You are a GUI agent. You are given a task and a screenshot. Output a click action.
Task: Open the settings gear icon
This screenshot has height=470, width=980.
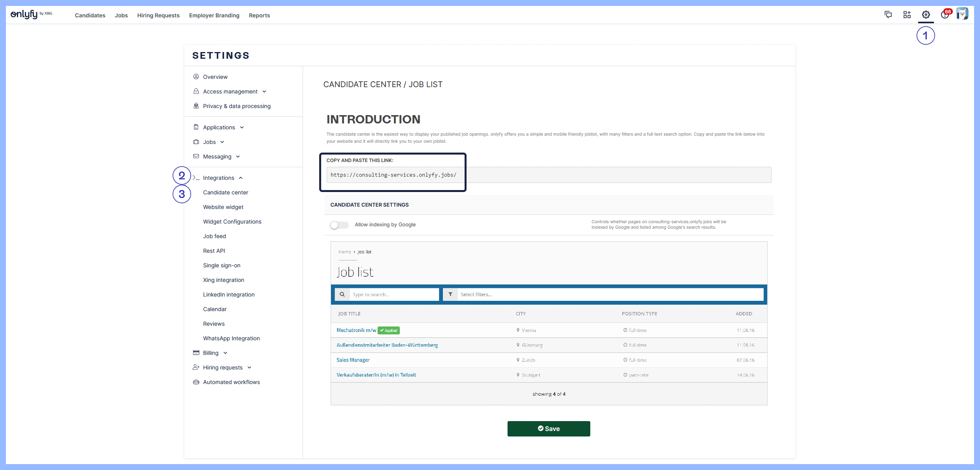click(x=926, y=15)
